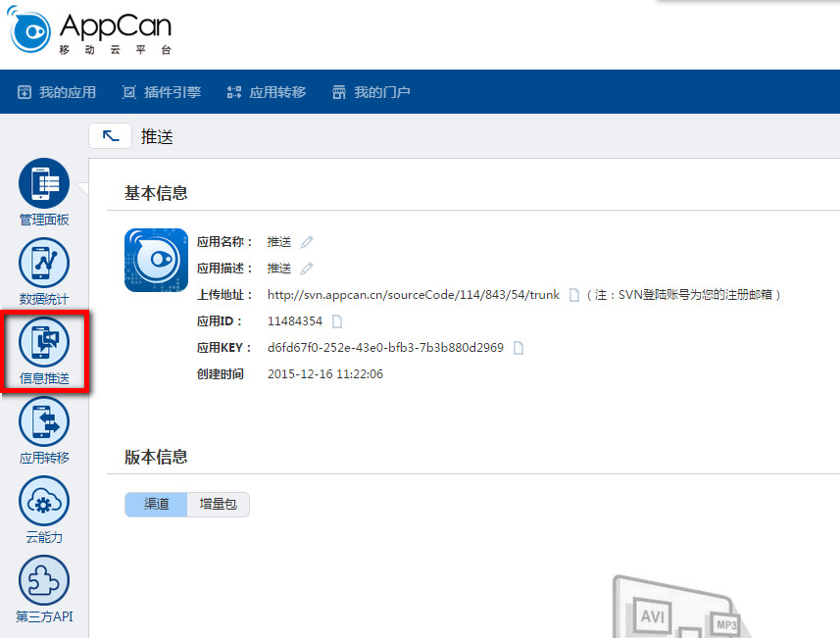Click the 插件引擎 nav icon

point(129,92)
